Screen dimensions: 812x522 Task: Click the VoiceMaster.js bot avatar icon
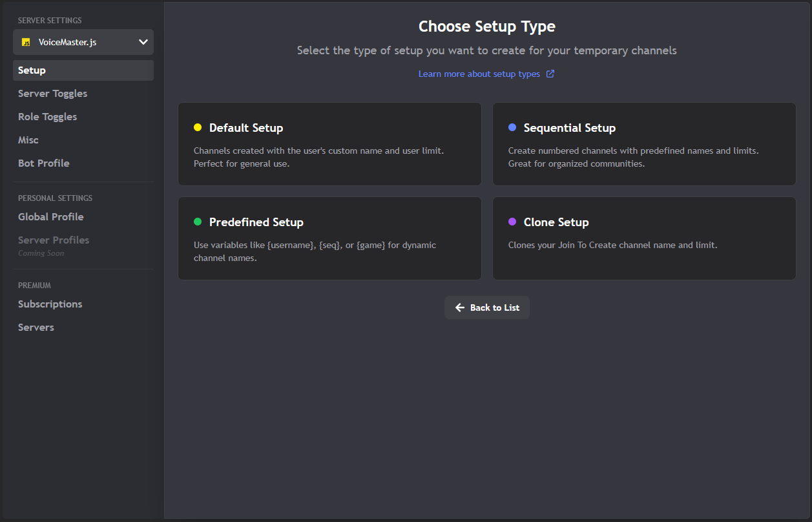[25, 41]
